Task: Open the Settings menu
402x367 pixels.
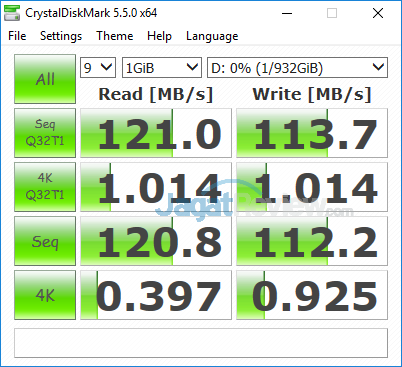Action: [x=61, y=36]
